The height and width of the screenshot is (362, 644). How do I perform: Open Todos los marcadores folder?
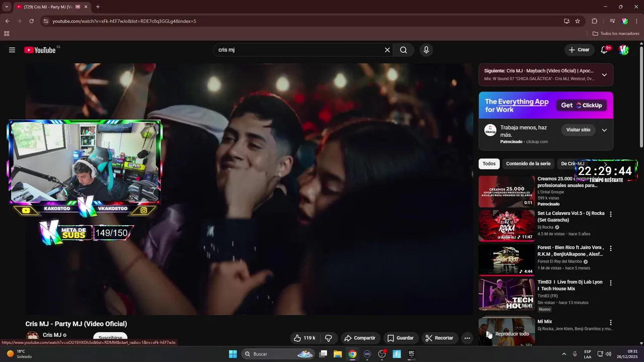point(616,34)
